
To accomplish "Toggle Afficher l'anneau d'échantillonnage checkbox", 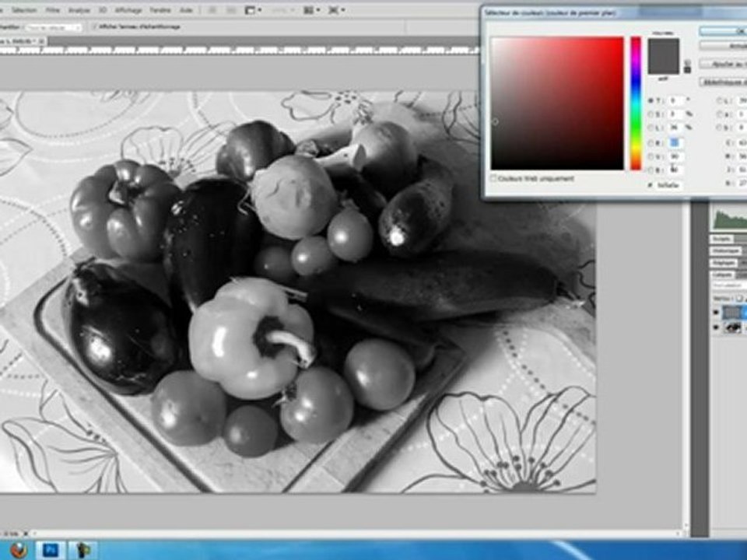I will point(94,27).
